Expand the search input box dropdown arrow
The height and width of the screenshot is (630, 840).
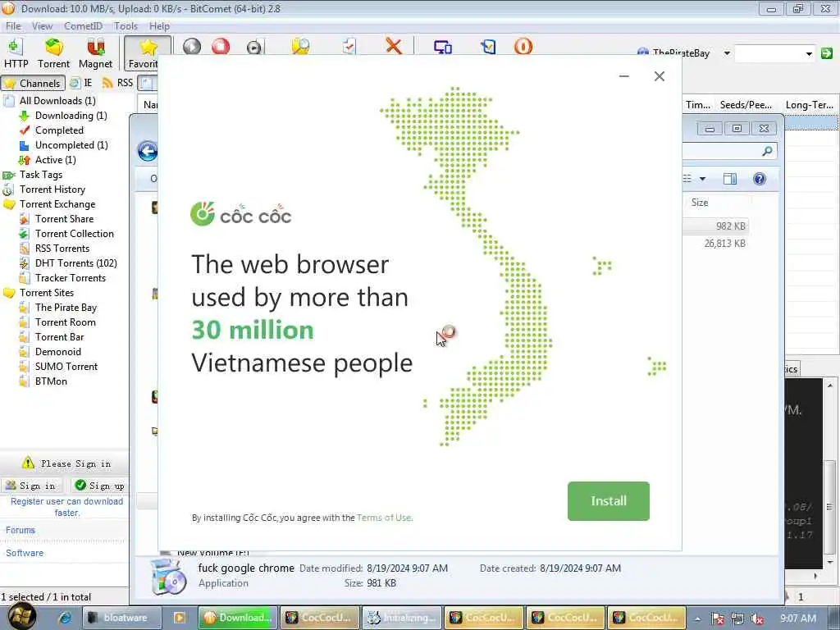(x=808, y=53)
